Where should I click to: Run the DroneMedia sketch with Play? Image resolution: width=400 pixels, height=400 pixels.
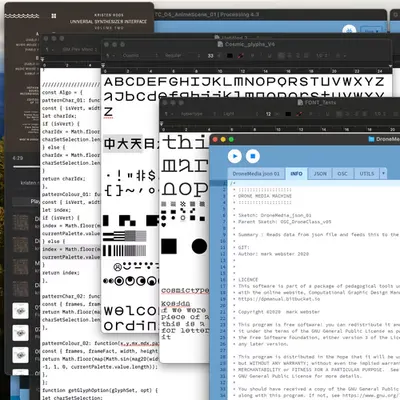click(235, 156)
